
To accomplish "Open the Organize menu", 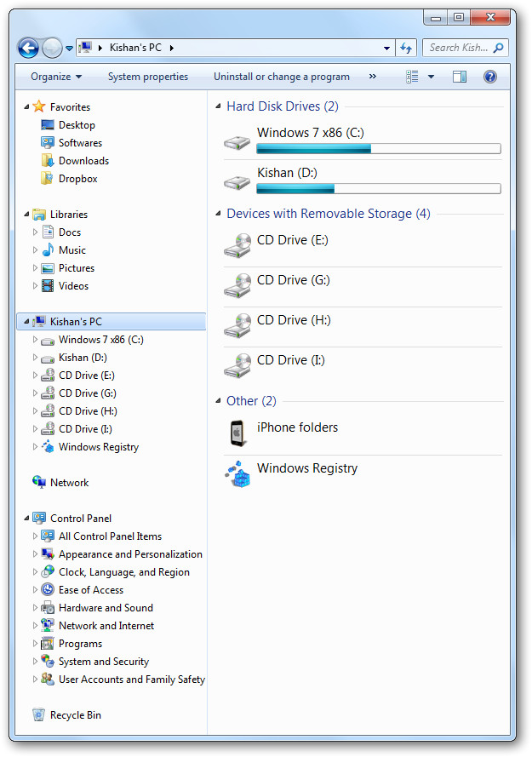I will pyautogui.click(x=56, y=77).
